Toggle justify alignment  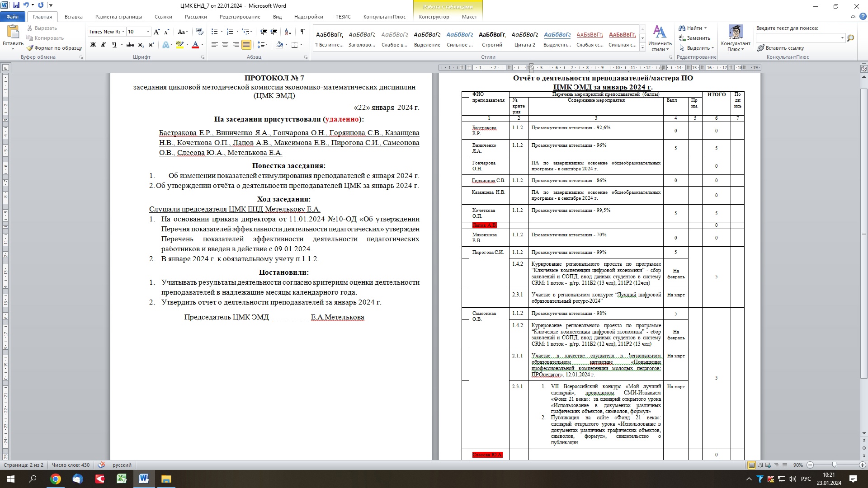coord(246,45)
